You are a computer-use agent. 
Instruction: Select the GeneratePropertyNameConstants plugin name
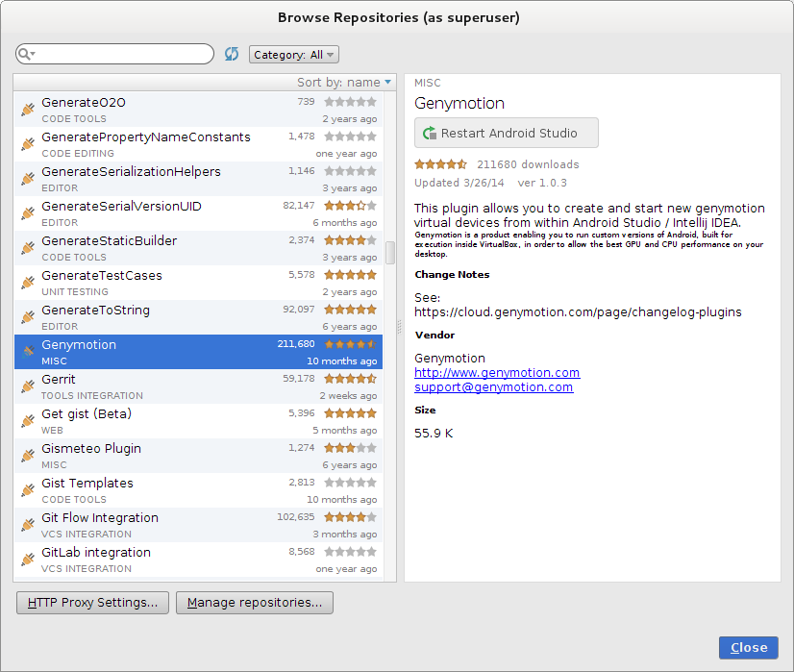pyautogui.click(x=146, y=137)
